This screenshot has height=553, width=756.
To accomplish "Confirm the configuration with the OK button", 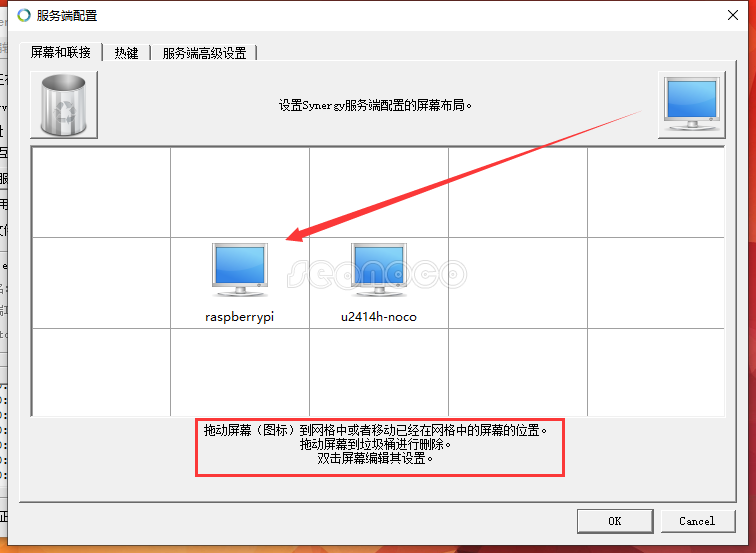I will point(614,520).
